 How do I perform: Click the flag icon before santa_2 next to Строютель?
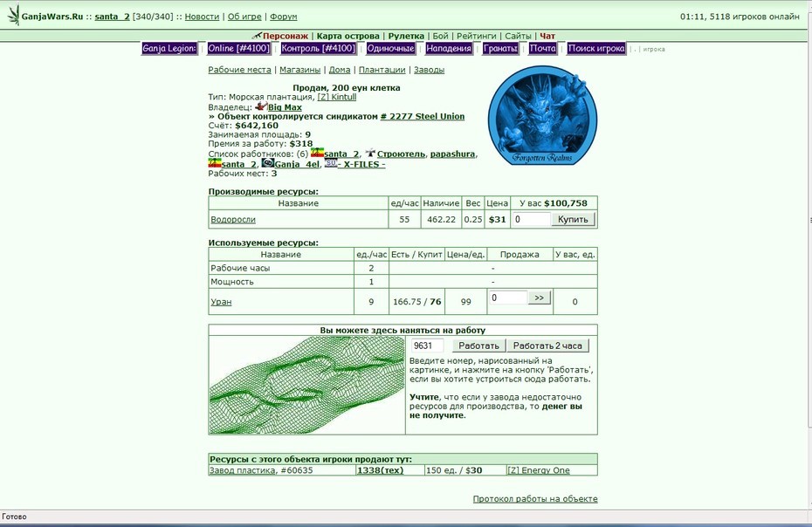coord(317,153)
